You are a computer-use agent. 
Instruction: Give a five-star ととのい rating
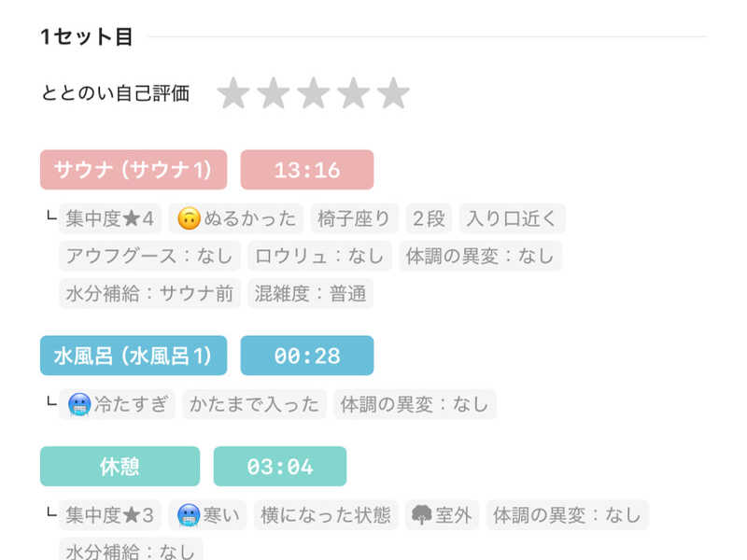[x=394, y=93]
